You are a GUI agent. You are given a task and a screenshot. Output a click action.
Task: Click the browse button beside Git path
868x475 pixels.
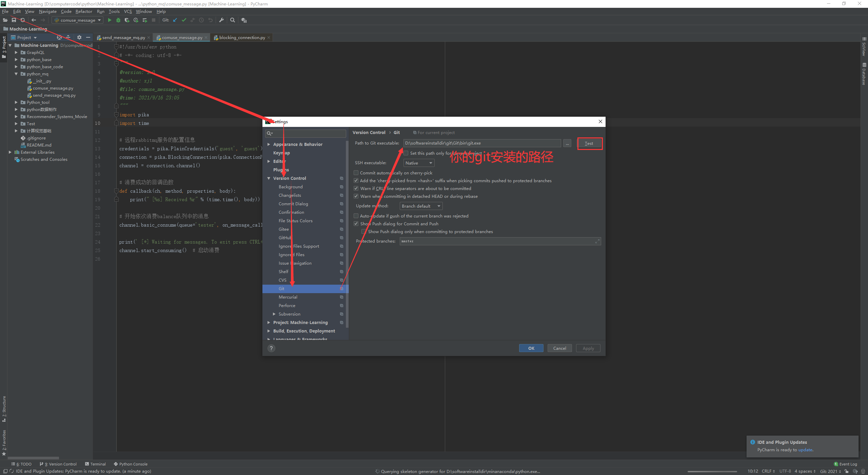[x=567, y=144]
